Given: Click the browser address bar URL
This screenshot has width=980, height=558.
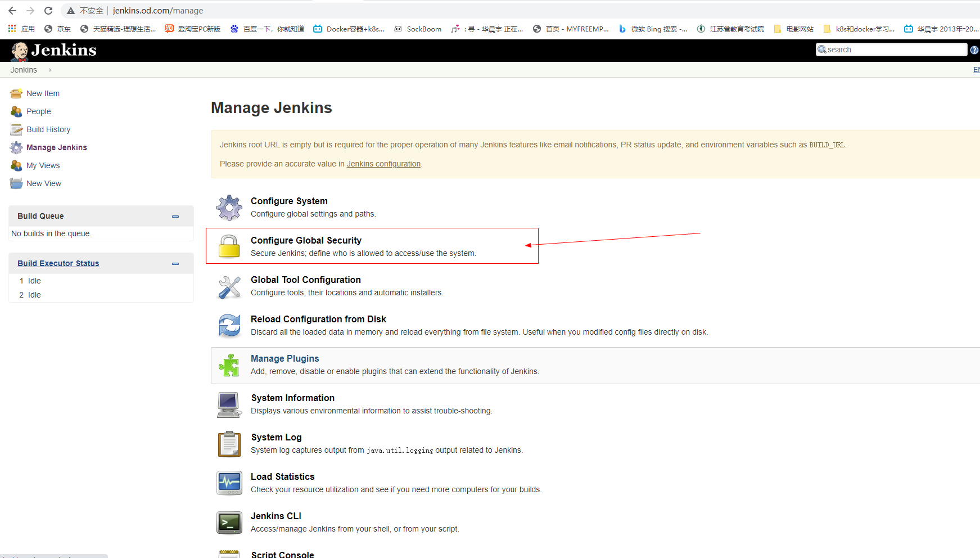Looking at the screenshot, I should (x=158, y=11).
